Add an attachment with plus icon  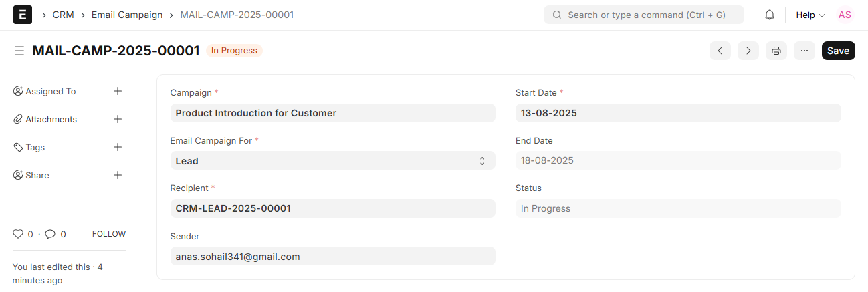118,119
